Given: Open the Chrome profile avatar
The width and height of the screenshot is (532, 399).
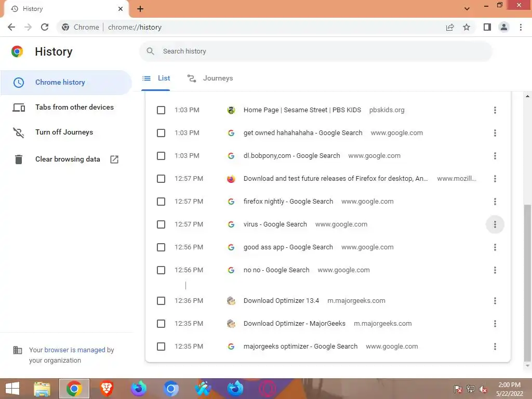Looking at the screenshot, I should click(504, 27).
